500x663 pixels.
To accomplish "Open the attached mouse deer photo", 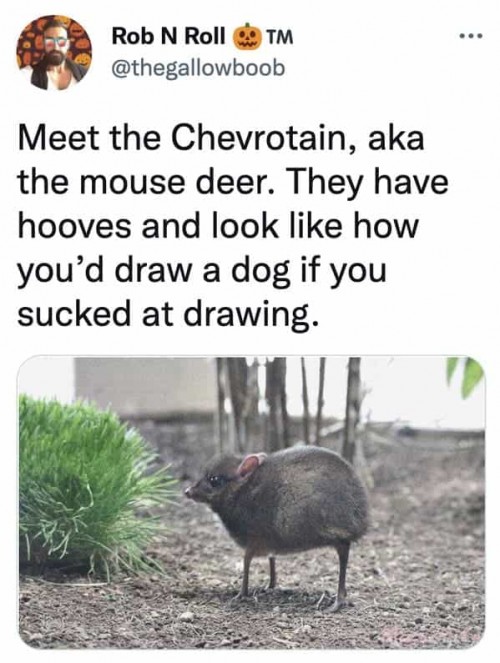I will (251, 502).
